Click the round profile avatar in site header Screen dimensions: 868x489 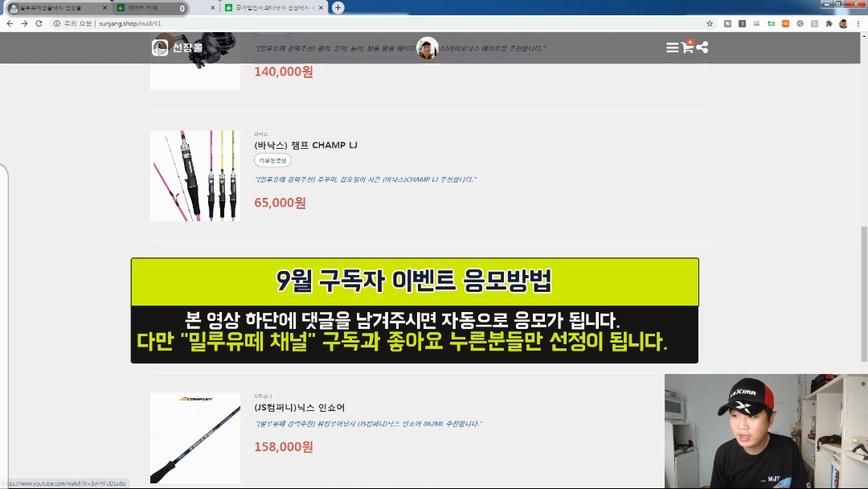[x=428, y=48]
